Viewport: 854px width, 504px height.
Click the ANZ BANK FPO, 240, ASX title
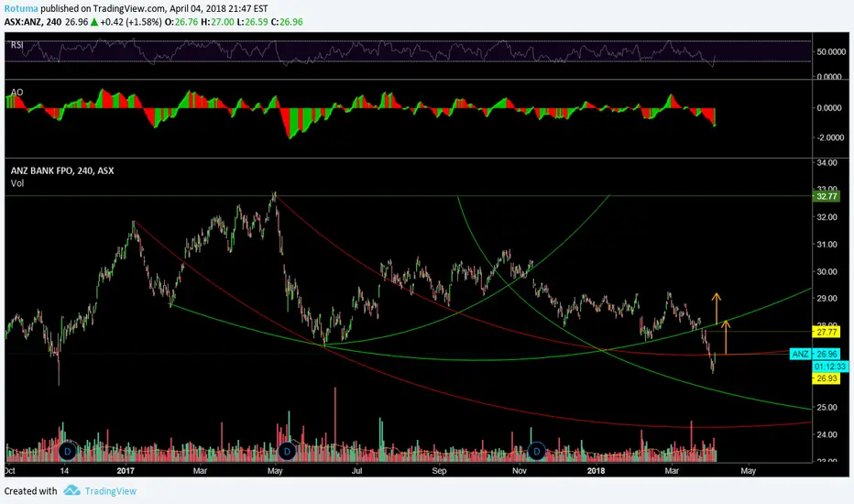62,170
